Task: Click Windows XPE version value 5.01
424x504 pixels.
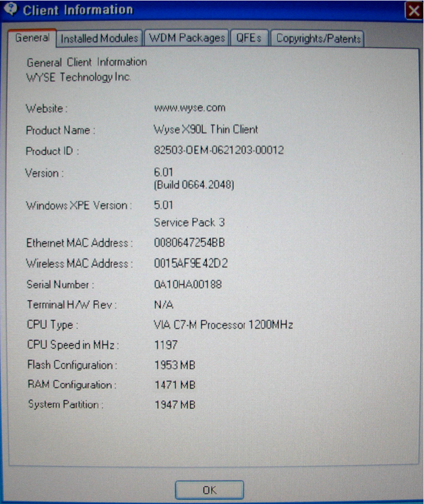Action: [163, 204]
